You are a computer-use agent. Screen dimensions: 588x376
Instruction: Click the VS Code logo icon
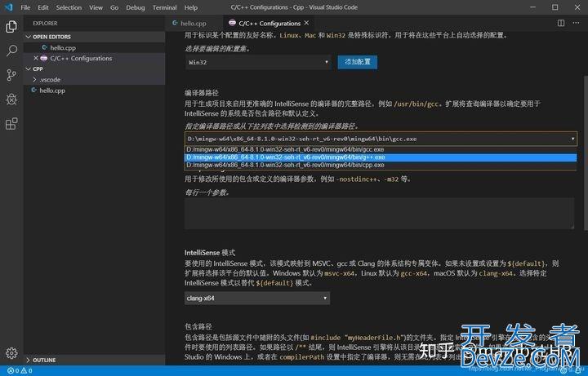(x=8, y=7)
